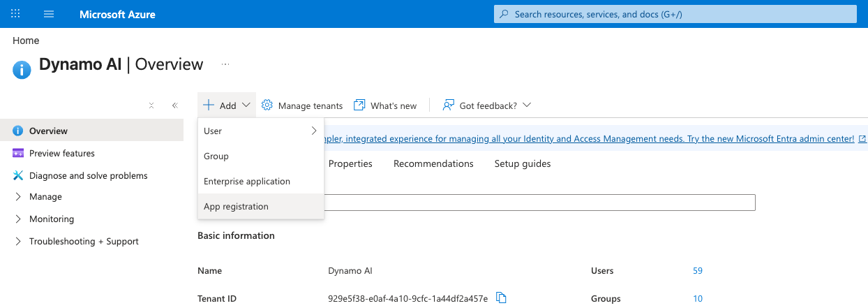Open the What's new page
This screenshot has width=868, height=308.
tap(394, 106)
